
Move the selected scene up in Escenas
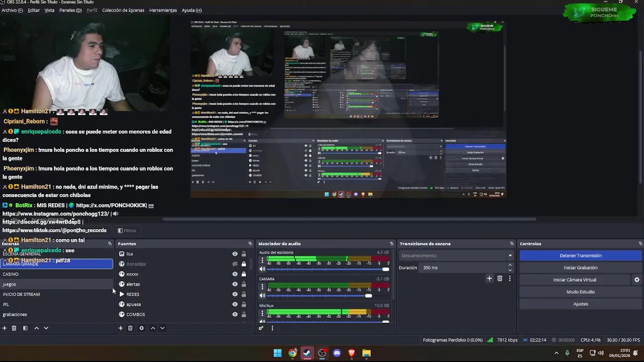point(36,328)
